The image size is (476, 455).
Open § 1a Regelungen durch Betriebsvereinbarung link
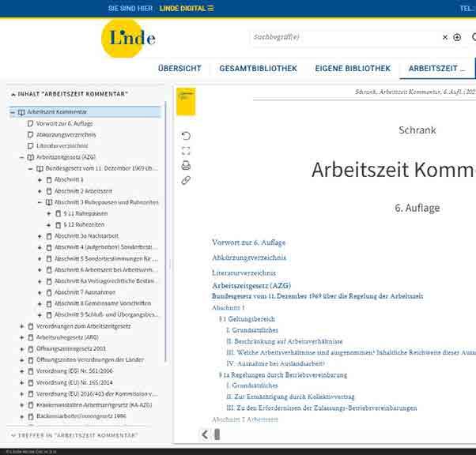[x=283, y=375]
